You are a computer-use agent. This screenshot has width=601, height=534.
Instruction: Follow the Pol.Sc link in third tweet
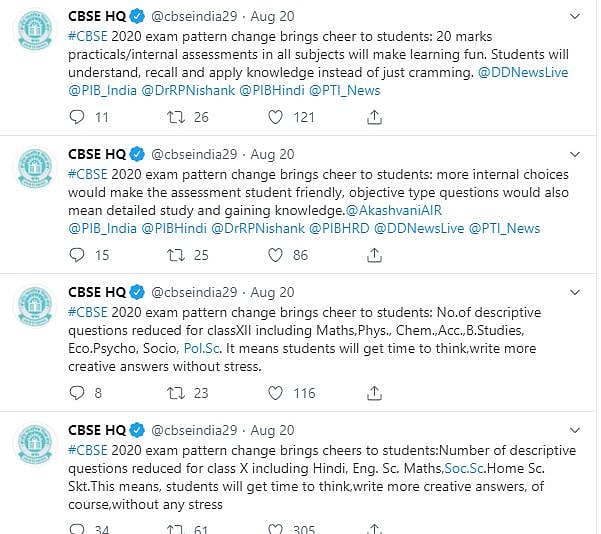[202, 348]
